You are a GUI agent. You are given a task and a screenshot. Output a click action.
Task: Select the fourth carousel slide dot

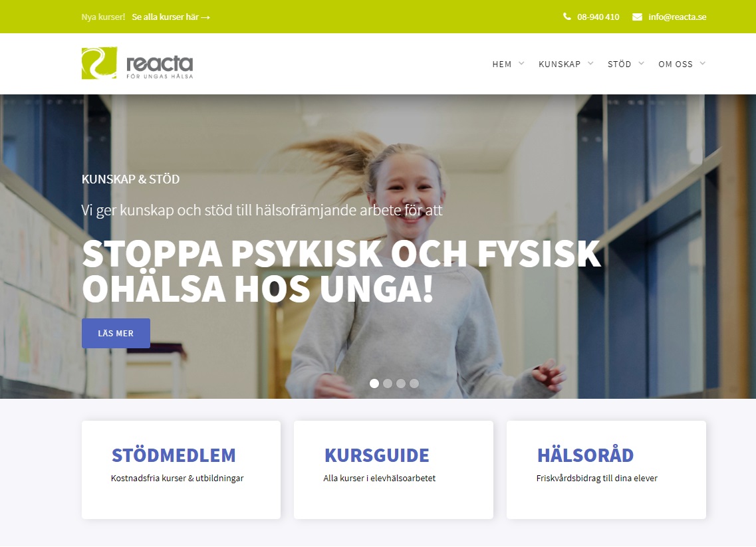click(x=414, y=383)
